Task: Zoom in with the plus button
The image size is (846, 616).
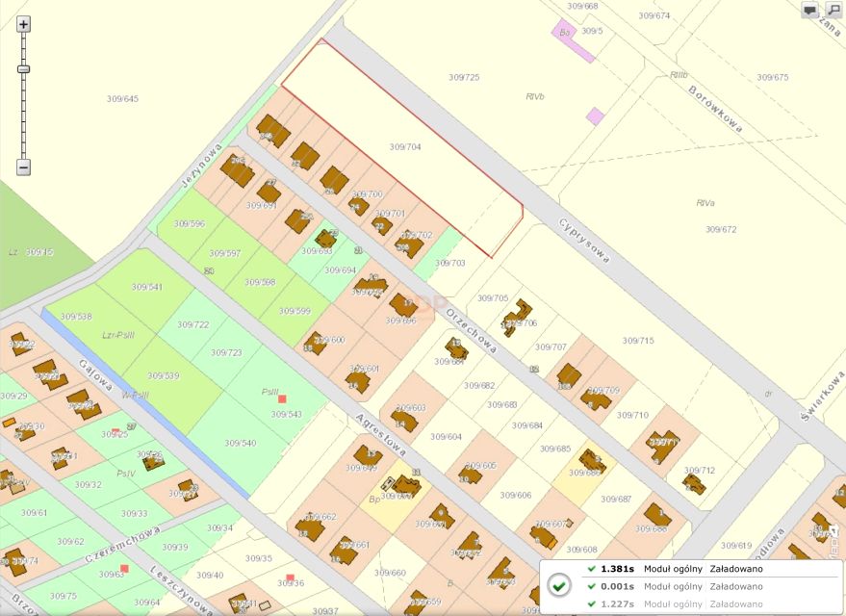Action: [x=23, y=24]
